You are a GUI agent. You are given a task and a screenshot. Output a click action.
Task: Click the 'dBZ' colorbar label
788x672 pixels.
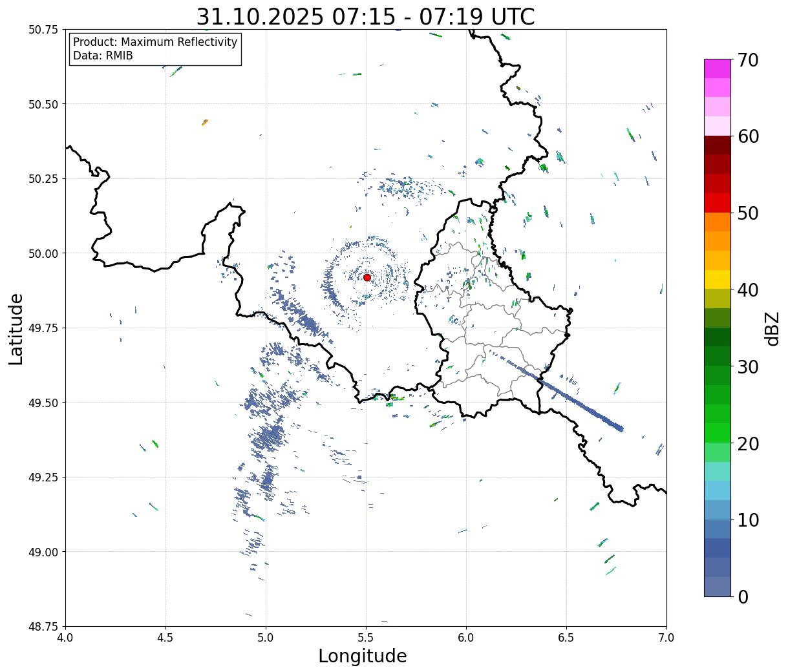[772, 328]
